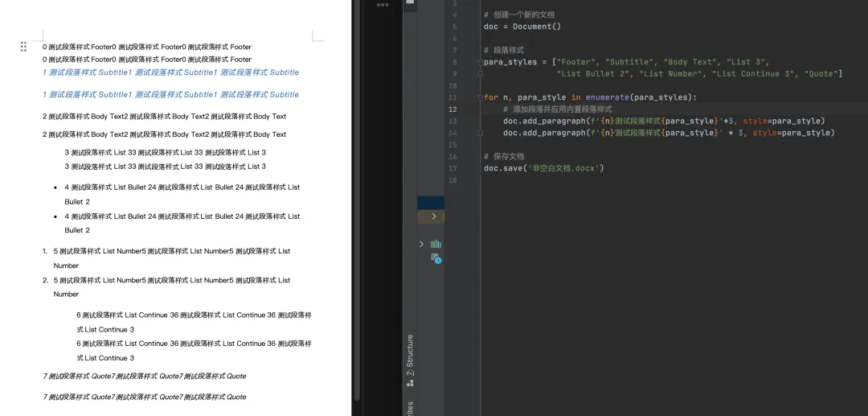Click the "Footer" string in para_styles list
The width and height of the screenshot is (868, 416).
577,62
